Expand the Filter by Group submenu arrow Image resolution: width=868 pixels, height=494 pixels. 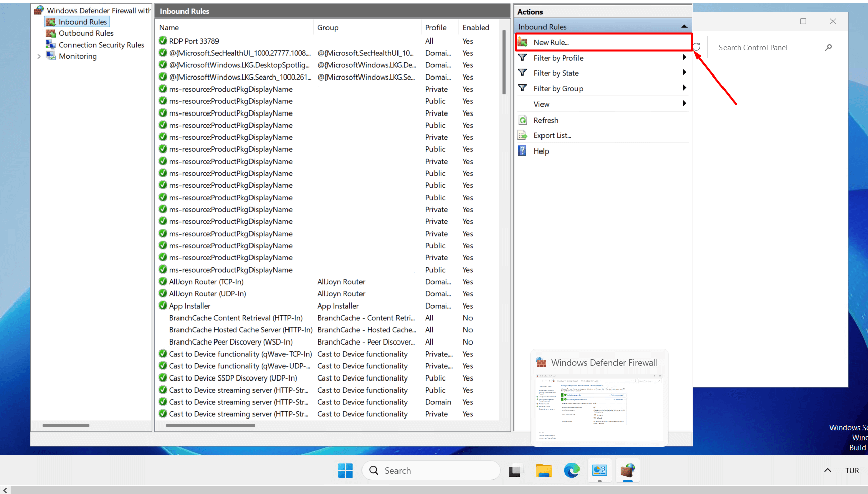coord(684,88)
